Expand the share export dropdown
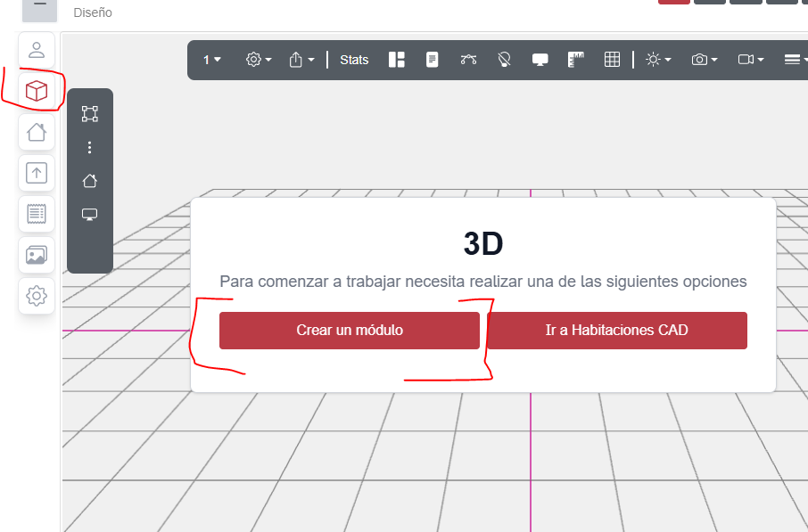The width and height of the screenshot is (808, 532). [301, 60]
